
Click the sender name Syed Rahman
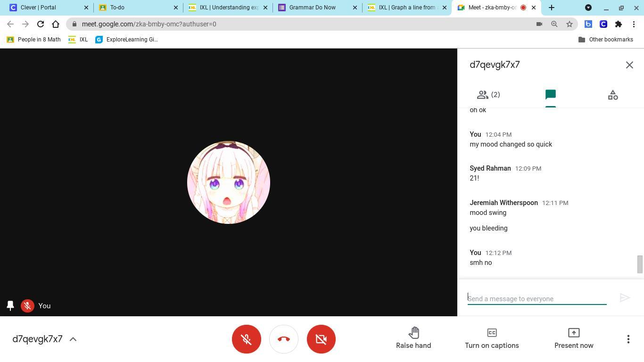(x=490, y=168)
